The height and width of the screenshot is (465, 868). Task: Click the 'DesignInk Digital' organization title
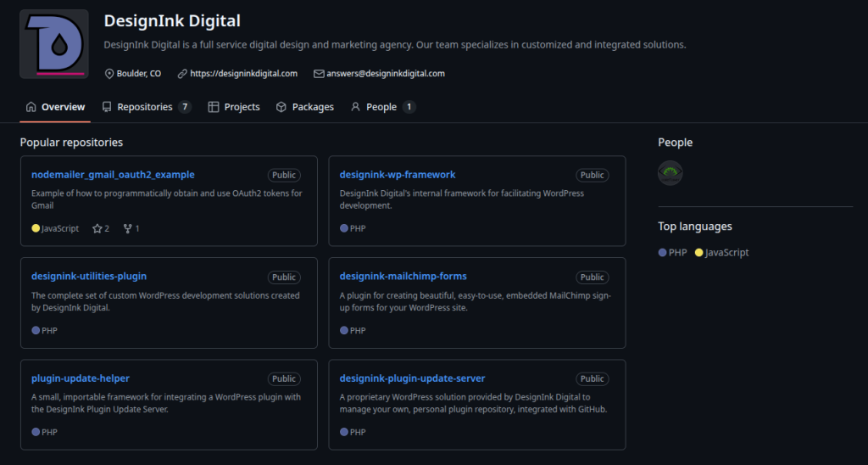172,21
